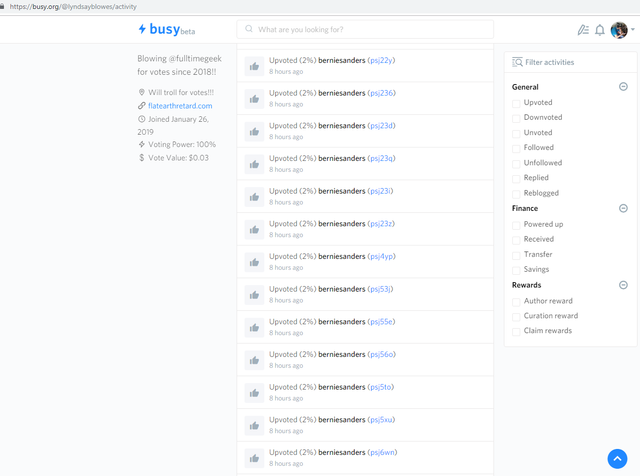Screen dimensions: 640x476
Task: Open the write post pencil icon
Action: (583, 30)
